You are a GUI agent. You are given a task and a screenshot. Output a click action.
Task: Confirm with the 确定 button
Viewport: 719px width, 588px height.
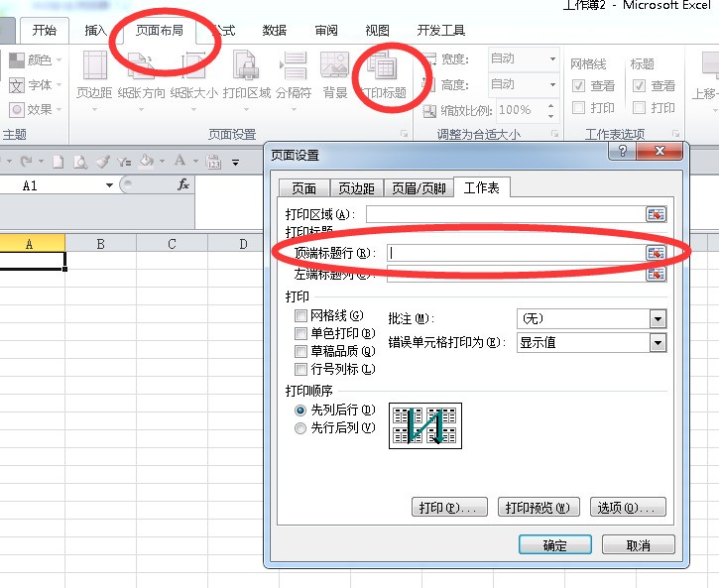554,545
